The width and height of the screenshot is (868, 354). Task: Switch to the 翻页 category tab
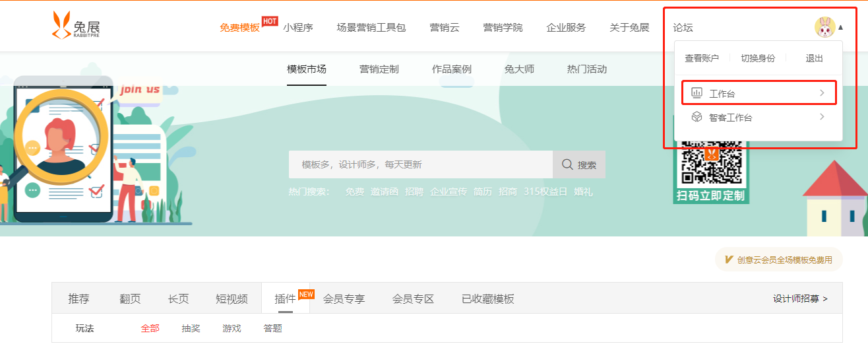coord(130,299)
